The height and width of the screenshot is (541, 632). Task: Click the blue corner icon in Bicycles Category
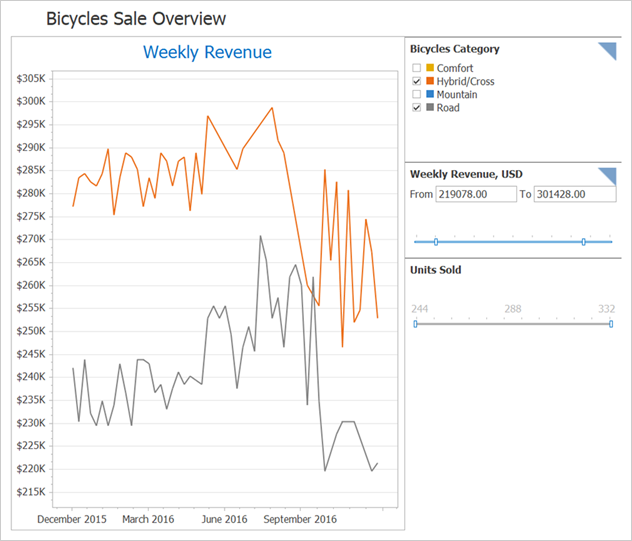point(609,50)
